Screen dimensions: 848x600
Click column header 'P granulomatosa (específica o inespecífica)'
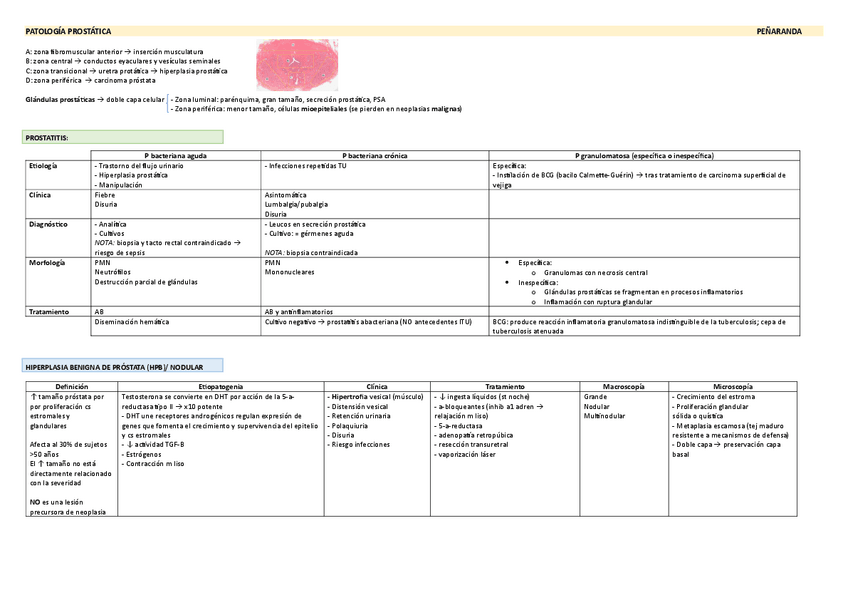click(x=644, y=156)
